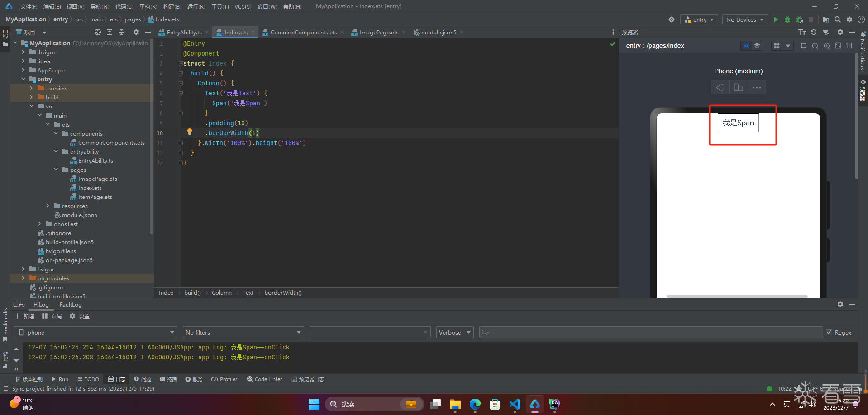
Task: Open IDE settings gear in the main toolbar
Action: (x=849, y=19)
